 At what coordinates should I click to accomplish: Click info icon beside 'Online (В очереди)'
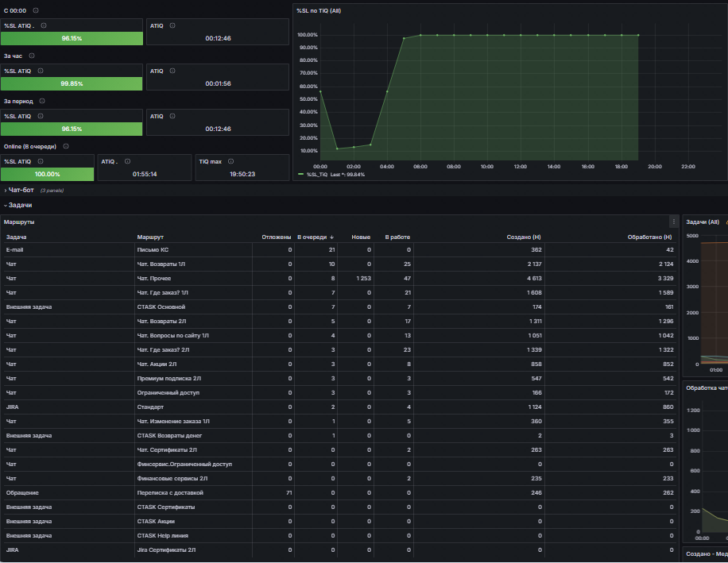pos(66,146)
